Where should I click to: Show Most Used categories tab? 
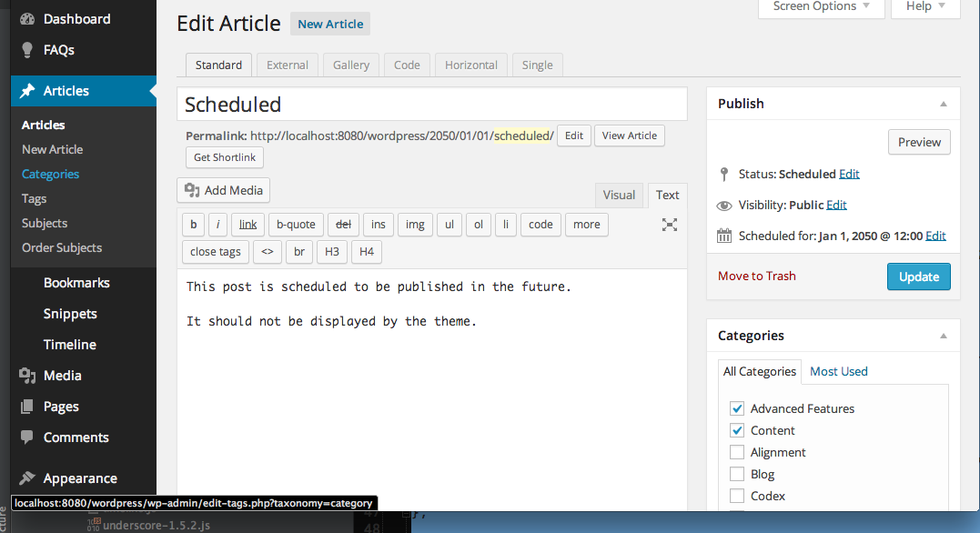[x=839, y=371]
